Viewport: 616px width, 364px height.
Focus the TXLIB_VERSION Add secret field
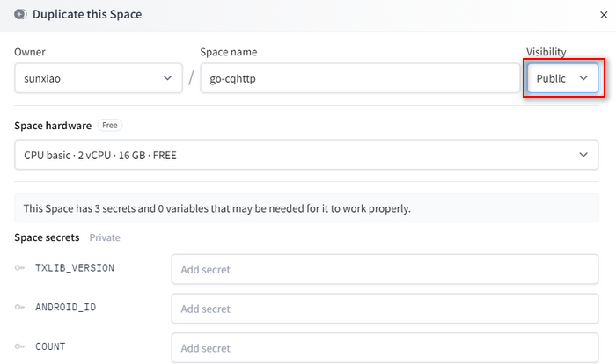tap(385, 270)
